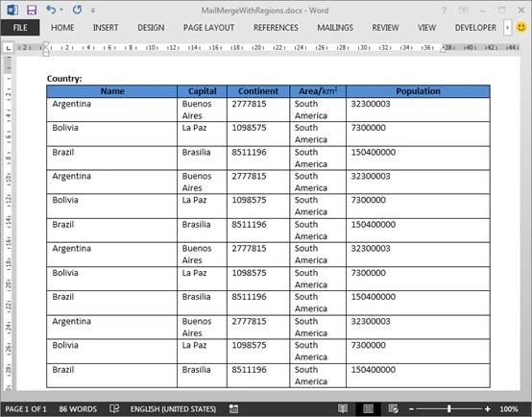The width and height of the screenshot is (532, 417).
Task: Open word count via 86 WORDS
Action: coord(78,409)
